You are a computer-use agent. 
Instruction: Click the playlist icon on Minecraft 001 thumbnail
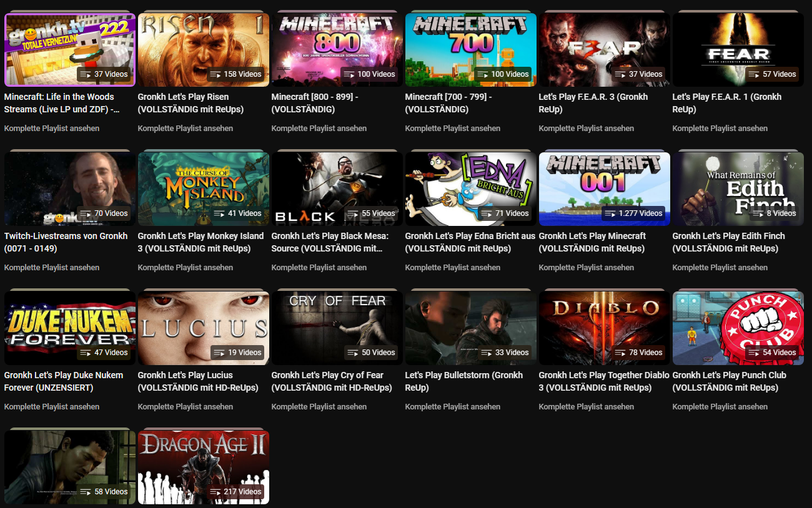click(610, 213)
